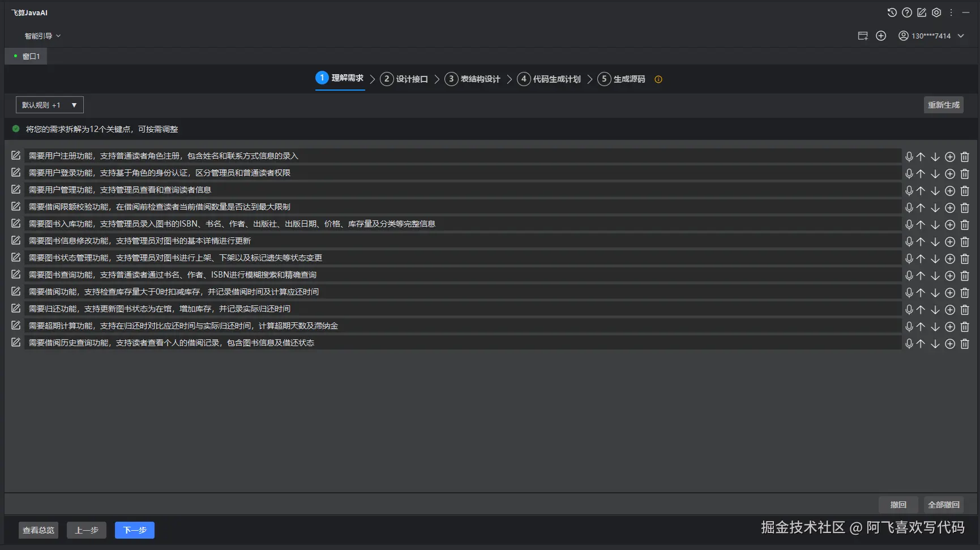Delete the 借阅历史查询功能 row
The width and height of the screenshot is (980, 550).
pos(965,344)
